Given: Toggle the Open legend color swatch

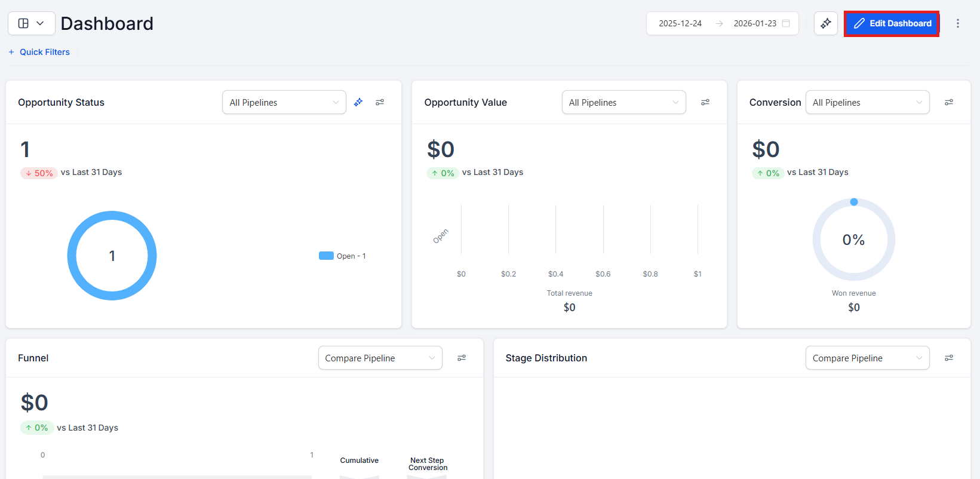Looking at the screenshot, I should pyautogui.click(x=326, y=256).
